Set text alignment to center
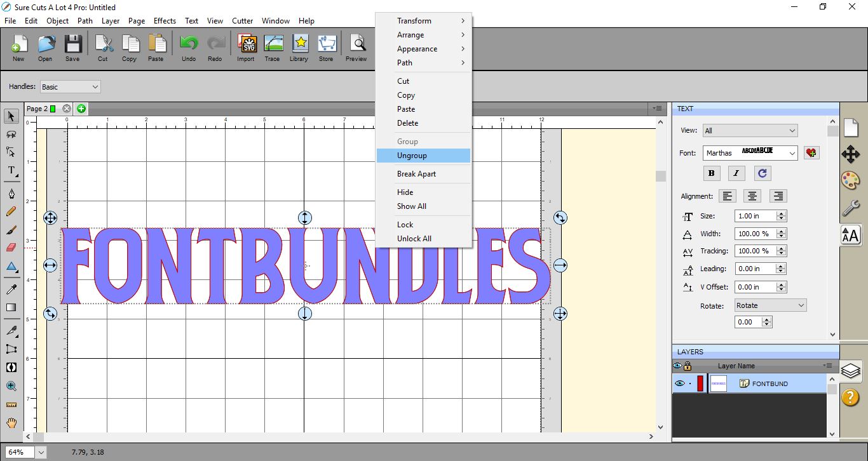 coord(752,196)
